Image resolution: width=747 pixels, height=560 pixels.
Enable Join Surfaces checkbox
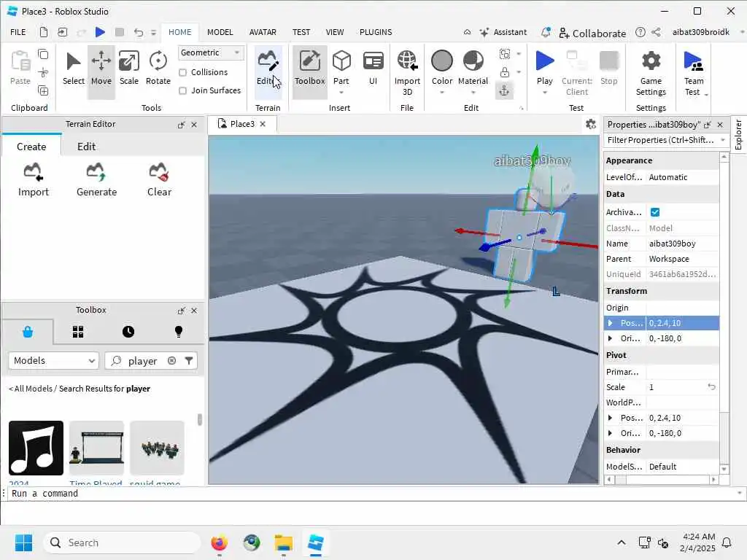coord(182,90)
